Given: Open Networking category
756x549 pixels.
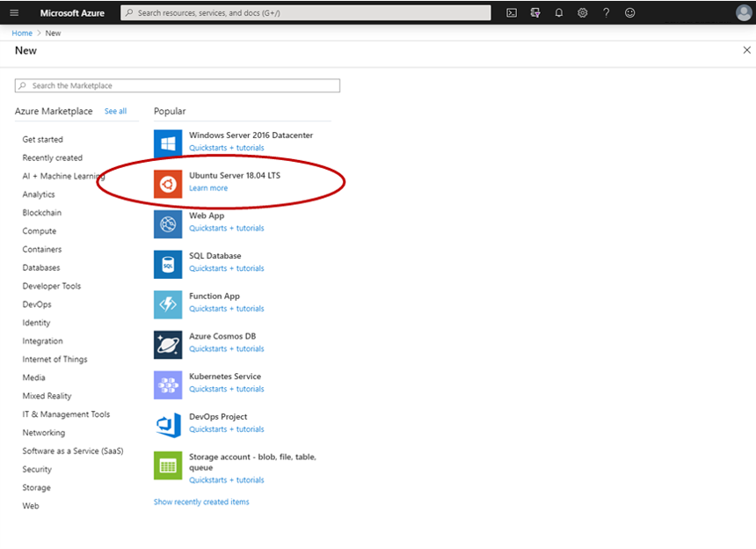Looking at the screenshot, I should click(43, 433).
